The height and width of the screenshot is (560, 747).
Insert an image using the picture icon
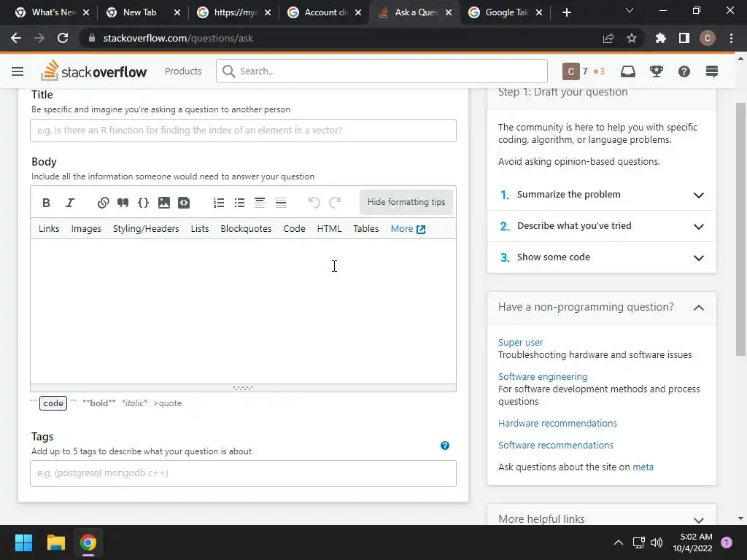point(164,203)
